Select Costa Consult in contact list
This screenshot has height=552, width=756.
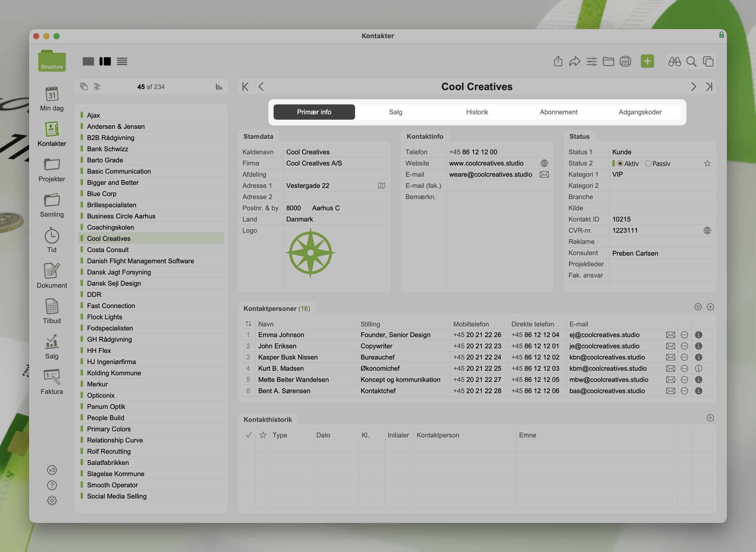(x=108, y=250)
